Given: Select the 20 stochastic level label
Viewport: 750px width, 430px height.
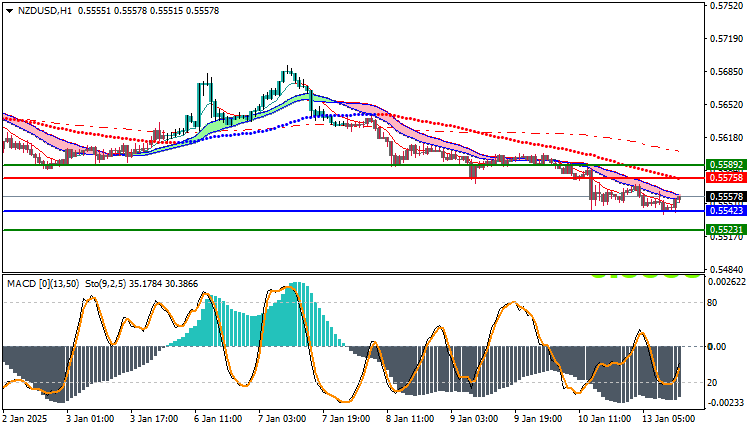Looking at the screenshot, I should click(x=712, y=383).
